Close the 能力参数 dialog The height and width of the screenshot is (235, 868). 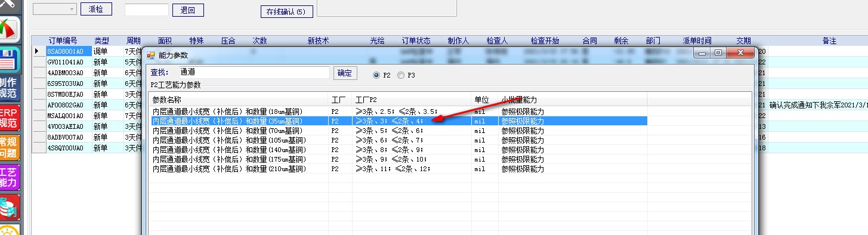[x=740, y=53]
